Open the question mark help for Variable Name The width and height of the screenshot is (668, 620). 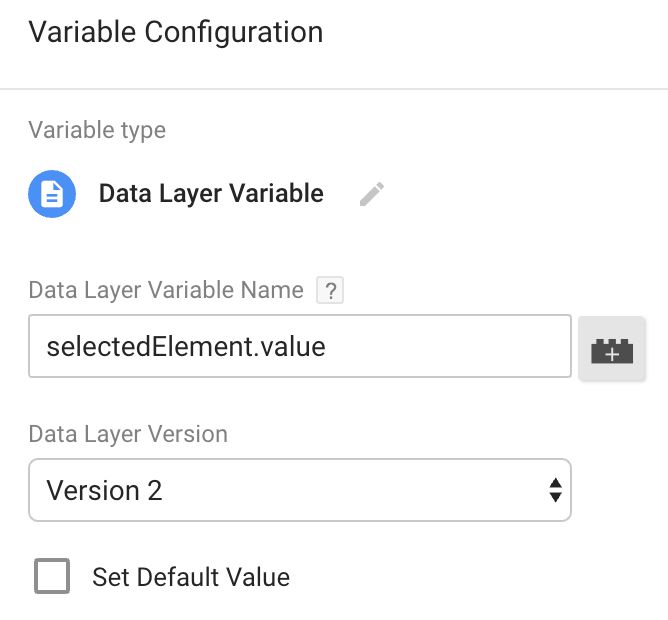[x=330, y=291]
